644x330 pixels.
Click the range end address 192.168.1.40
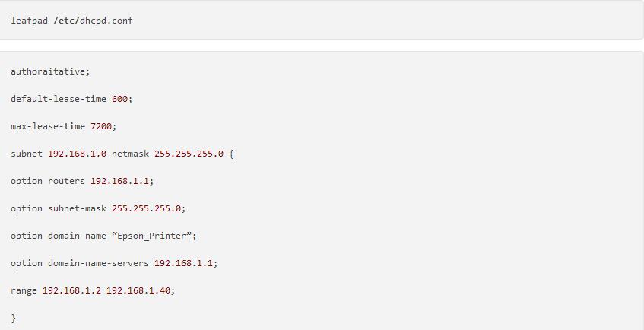[138, 290]
